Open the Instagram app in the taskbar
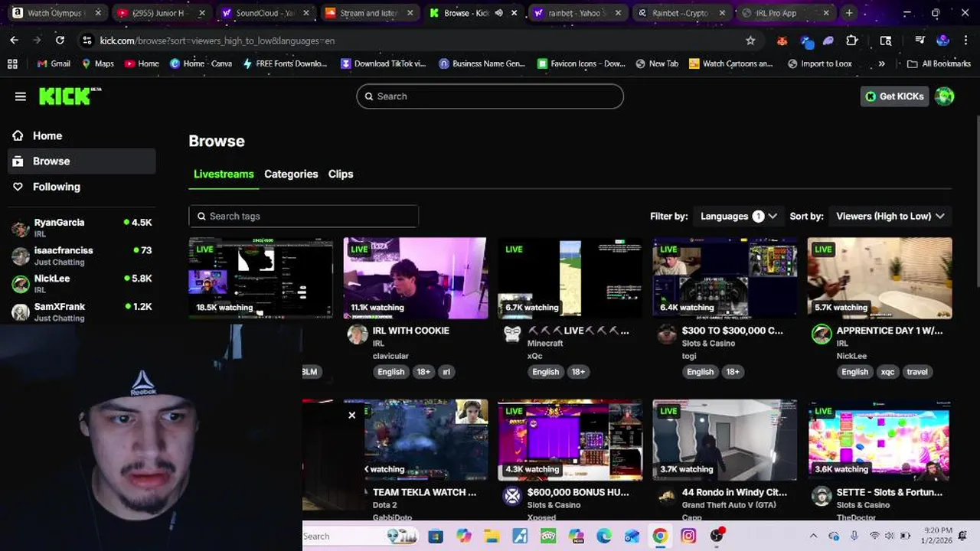 (x=688, y=536)
